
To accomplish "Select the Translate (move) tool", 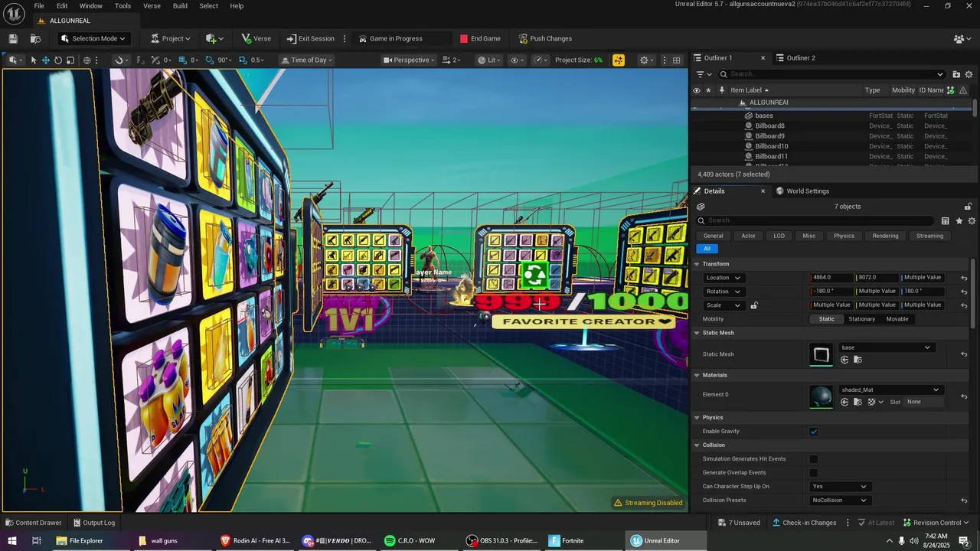I will [x=46, y=60].
